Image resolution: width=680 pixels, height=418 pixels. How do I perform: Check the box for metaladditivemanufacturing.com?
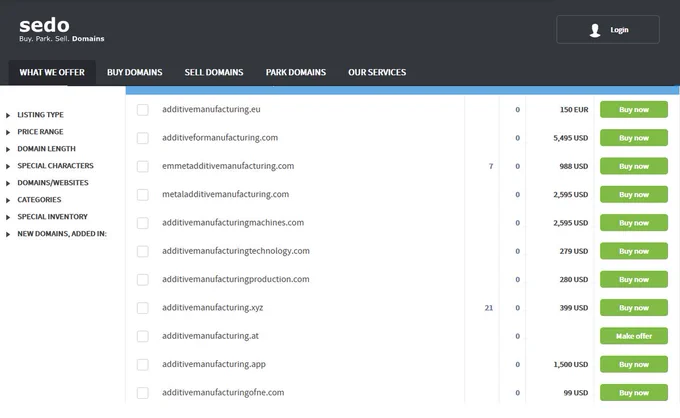(143, 195)
